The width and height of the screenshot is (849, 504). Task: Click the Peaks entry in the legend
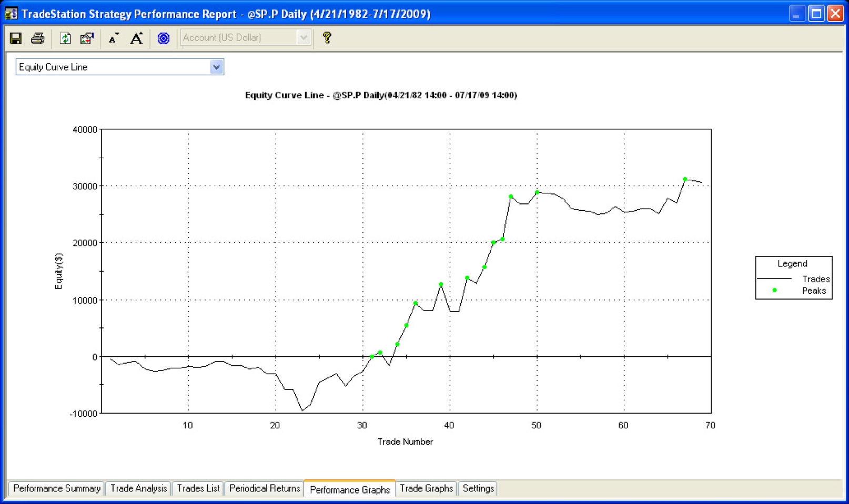814,291
